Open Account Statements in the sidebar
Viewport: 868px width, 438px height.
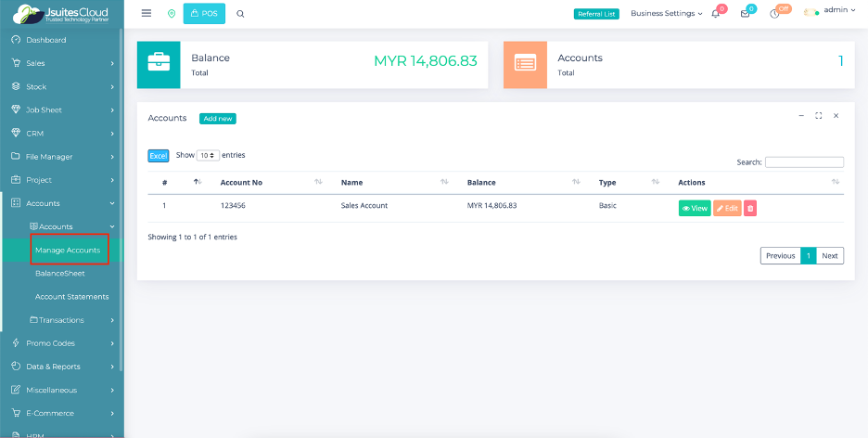click(x=71, y=297)
